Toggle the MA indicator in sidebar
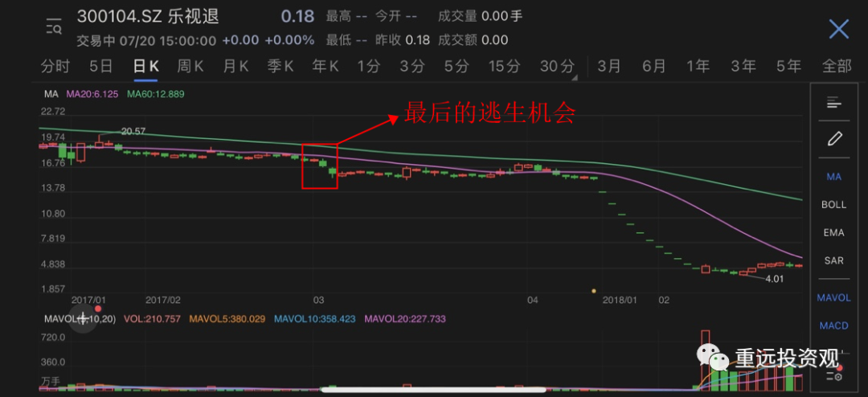The image size is (868, 397). click(x=833, y=177)
